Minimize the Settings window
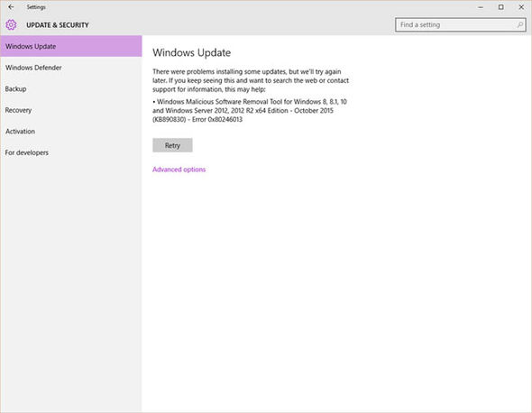This screenshot has height=413, width=532. pos(481,7)
